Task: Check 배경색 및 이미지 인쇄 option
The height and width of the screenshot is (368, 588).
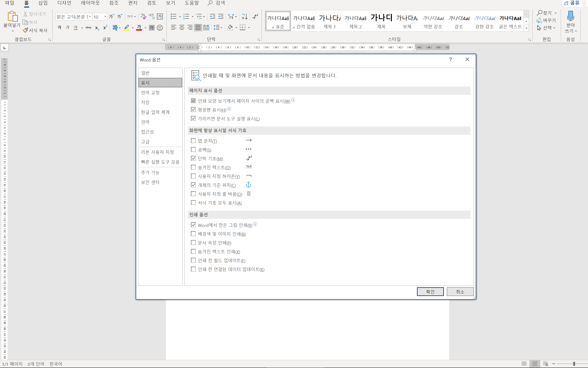Action: [x=193, y=234]
